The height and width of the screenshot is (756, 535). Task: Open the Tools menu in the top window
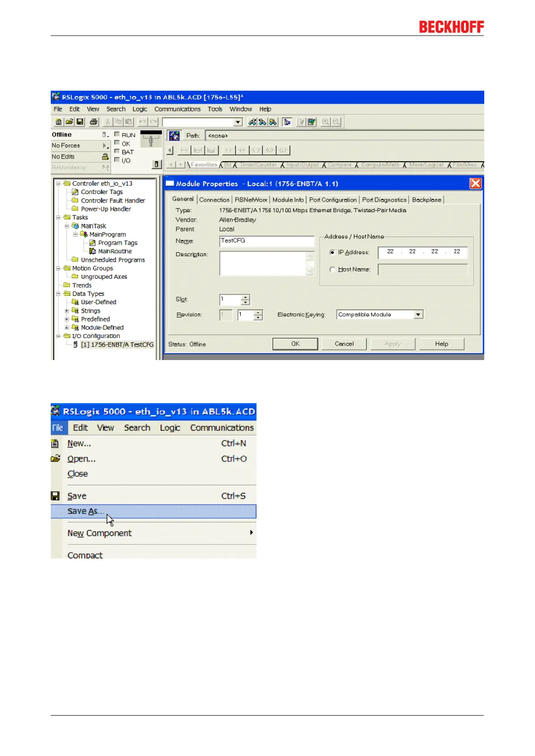tap(215, 109)
